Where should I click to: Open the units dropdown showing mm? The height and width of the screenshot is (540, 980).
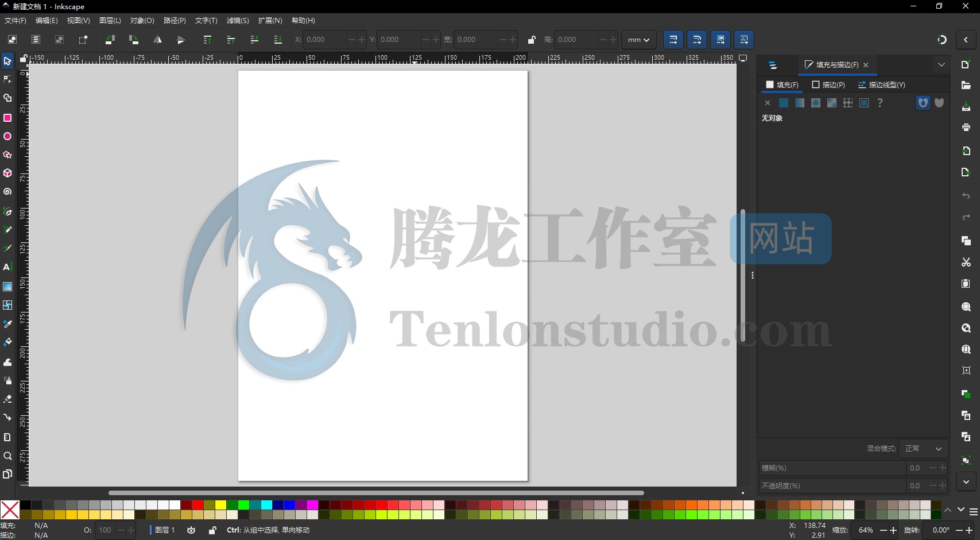[x=638, y=39]
